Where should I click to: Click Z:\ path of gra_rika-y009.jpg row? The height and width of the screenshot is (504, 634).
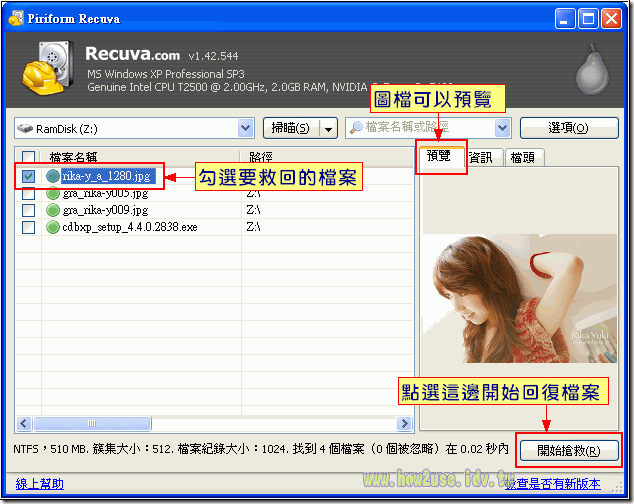click(x=253, y=210)
